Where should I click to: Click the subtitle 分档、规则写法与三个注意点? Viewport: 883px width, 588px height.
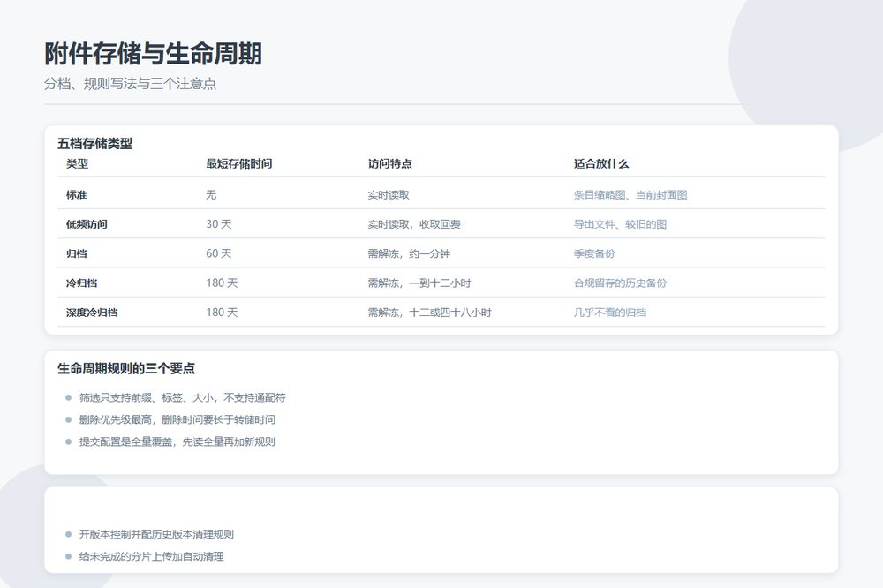[130, 83]
